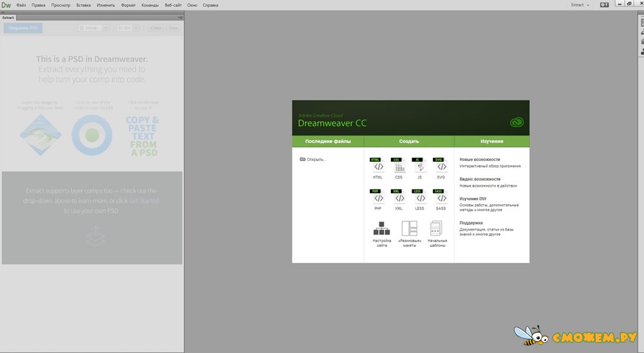Click the sync settings status icon
Image resolution: width=644 pixels, height=353 pixels.
[604, 5]
